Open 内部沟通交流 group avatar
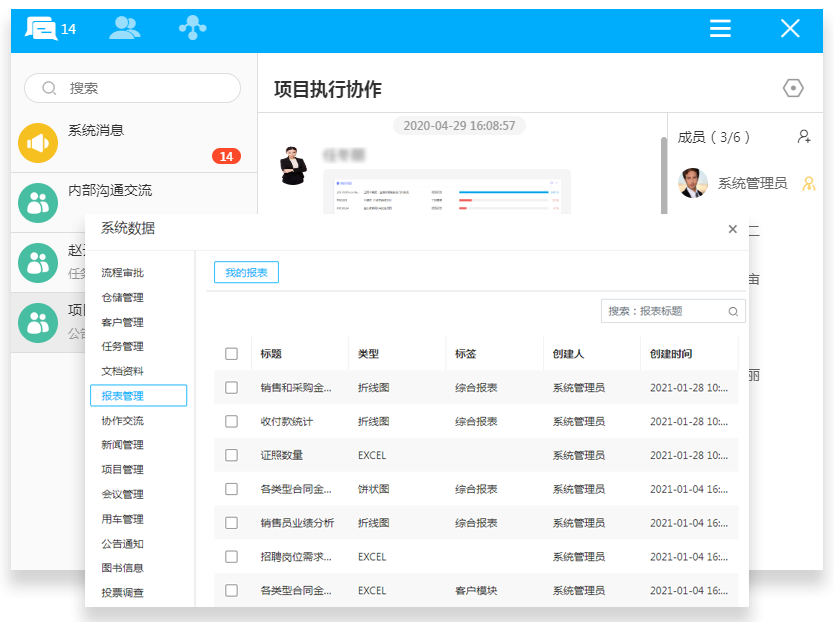 tap(38, 203)
